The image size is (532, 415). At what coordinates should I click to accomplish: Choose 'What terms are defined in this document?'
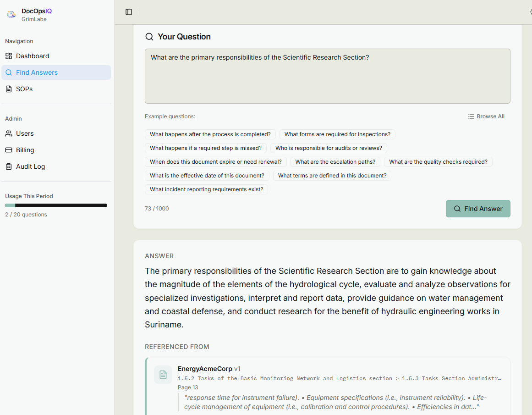(332, 176)
